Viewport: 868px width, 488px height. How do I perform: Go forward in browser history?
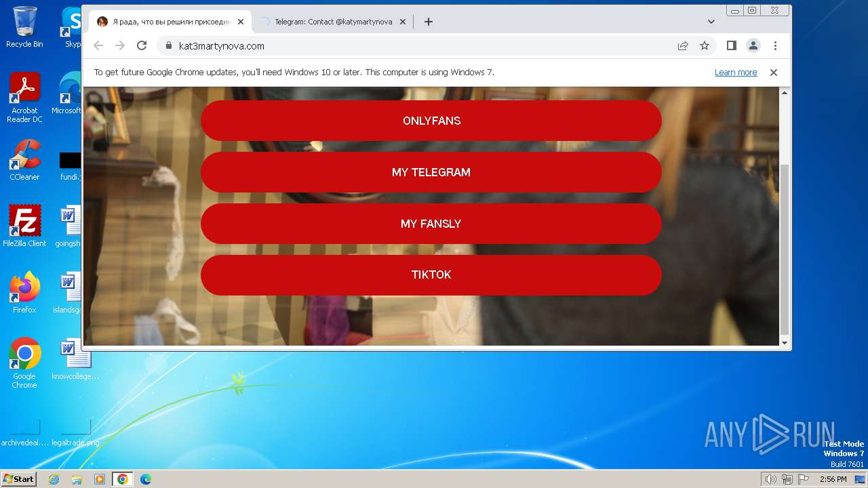tap(120, 45)
